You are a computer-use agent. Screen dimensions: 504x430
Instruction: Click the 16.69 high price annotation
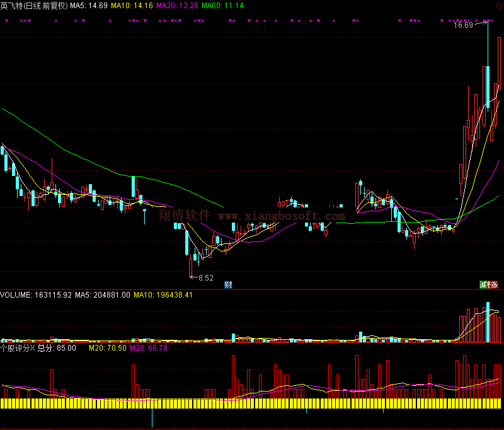[462, 26]
